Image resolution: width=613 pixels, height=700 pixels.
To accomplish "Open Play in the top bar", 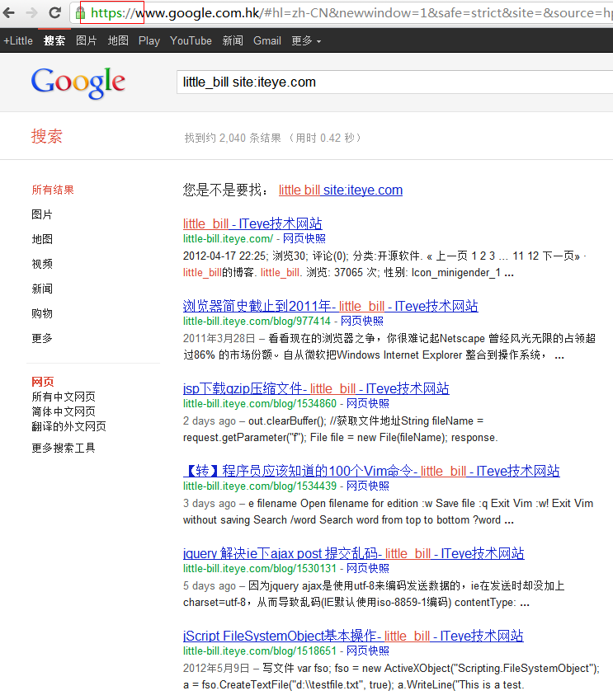I will [149, 40].
